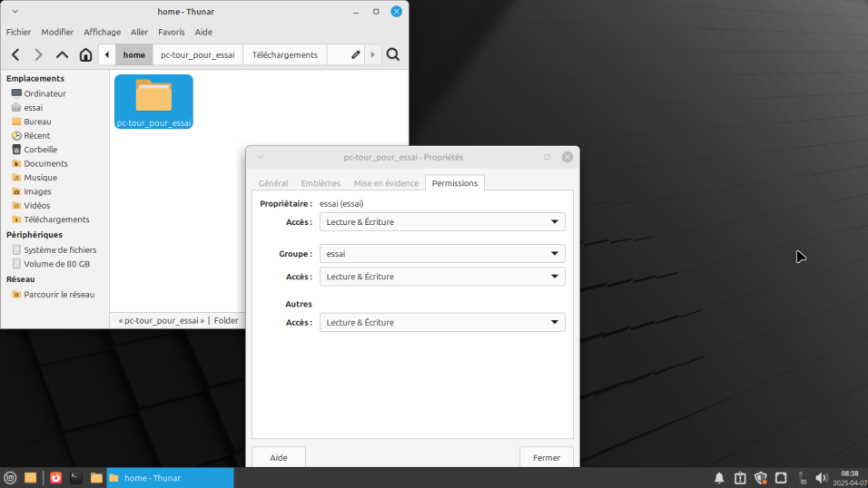The width and height of the screenshot is (868, 488).
Task: Click home path bar button
Action: pyautogui.click(x=134, y=54)
